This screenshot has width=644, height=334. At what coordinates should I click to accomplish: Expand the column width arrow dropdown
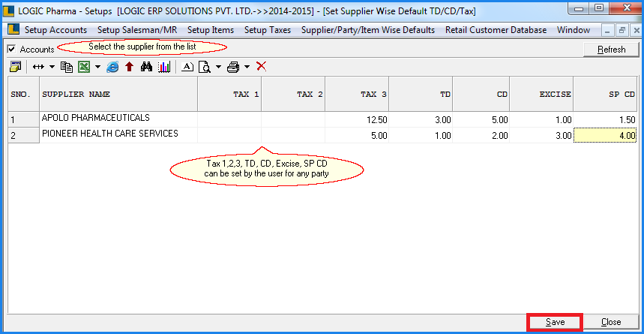[52, 67]
